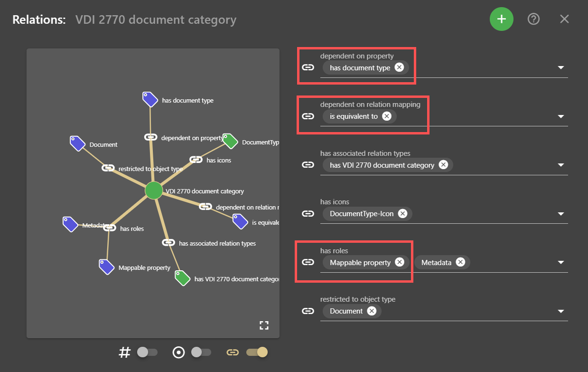
Task: Click link icon beside dependent on relation mapping
Action: [x=308, y=116]
